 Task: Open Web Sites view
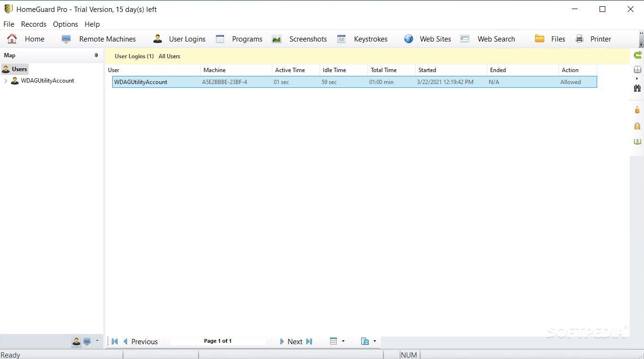428,39
